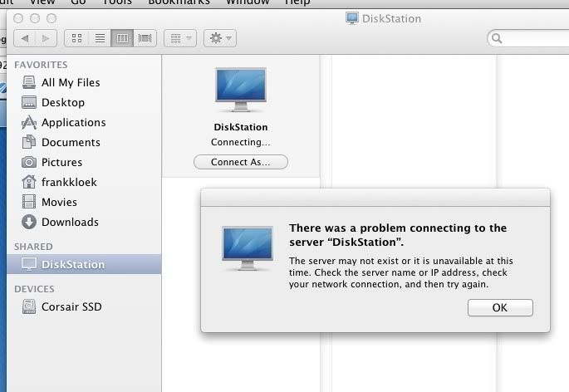Viewport: 569px width, 392px height.
Task: Click the large DiskStation monitor icon in column
Action: coord(241,90)
